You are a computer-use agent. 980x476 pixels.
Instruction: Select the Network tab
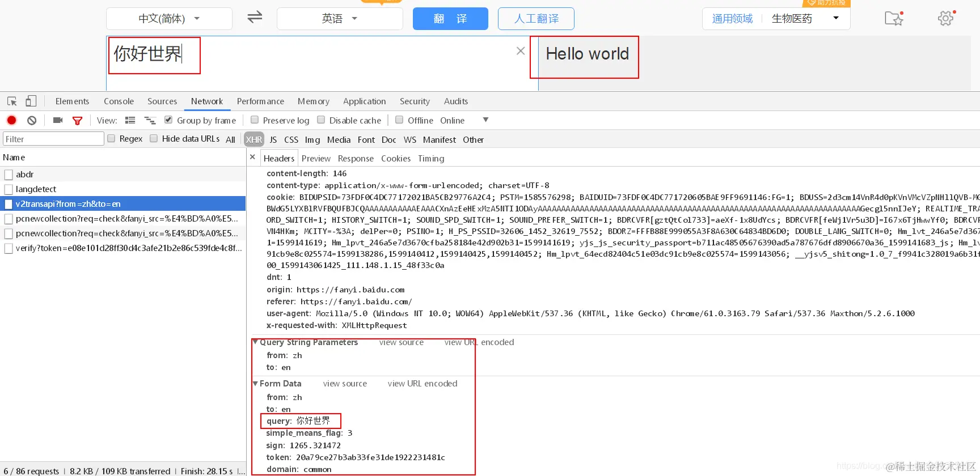(207, 101)
